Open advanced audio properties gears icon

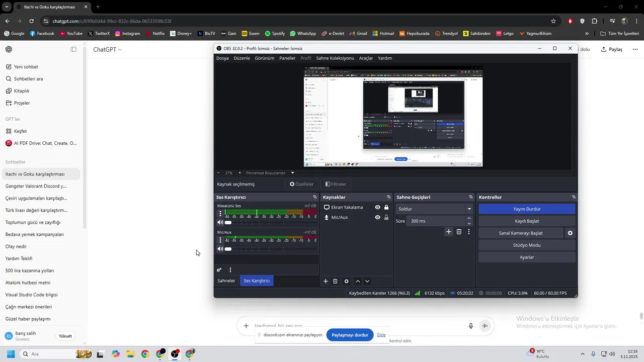click(x=219, y=270)
